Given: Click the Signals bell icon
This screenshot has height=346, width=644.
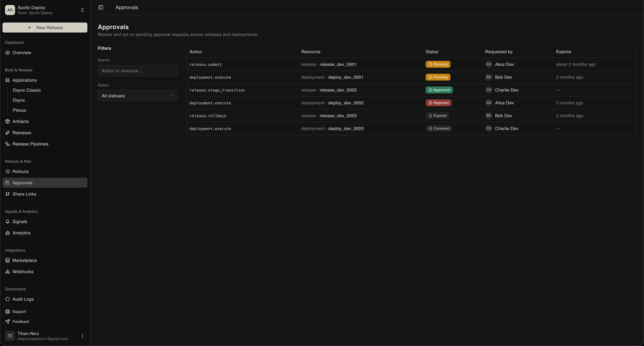Looking at the screenshot, I should pyautogui.click(x=8, y=221).
